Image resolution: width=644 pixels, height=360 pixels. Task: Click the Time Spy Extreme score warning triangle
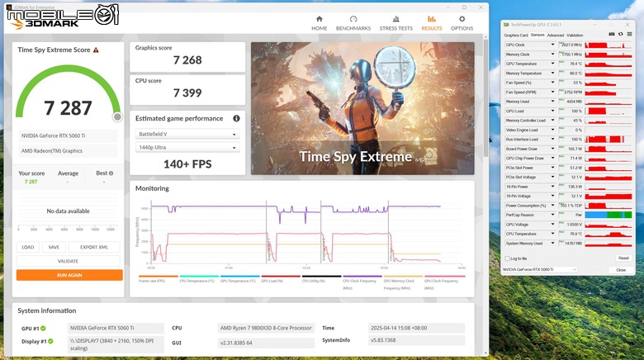(x=96, y=50)
